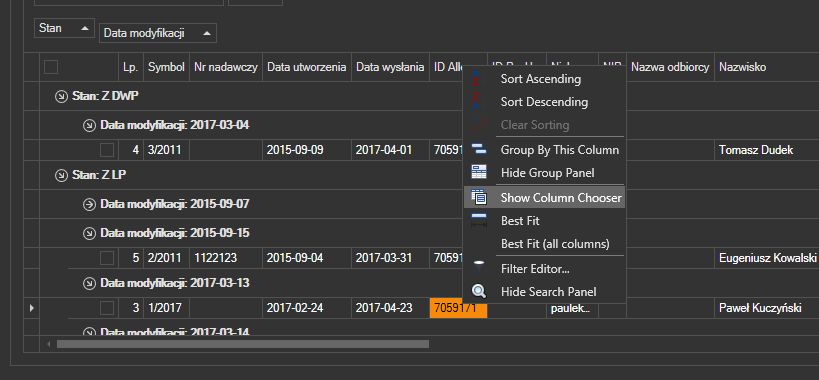Click the Best Fit icon
Viewport: 819px width, 380px height.
point(478,221)
